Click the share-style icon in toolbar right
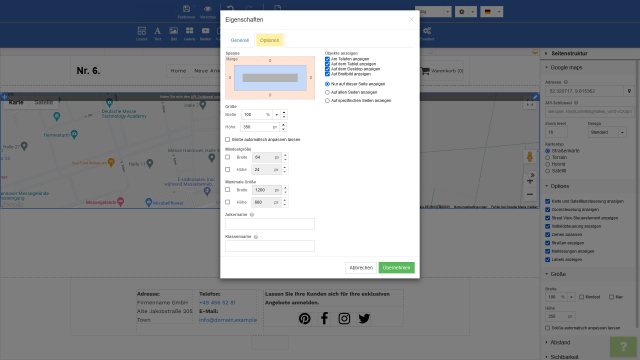Screen dimensions: 640x360 [427, 31]
